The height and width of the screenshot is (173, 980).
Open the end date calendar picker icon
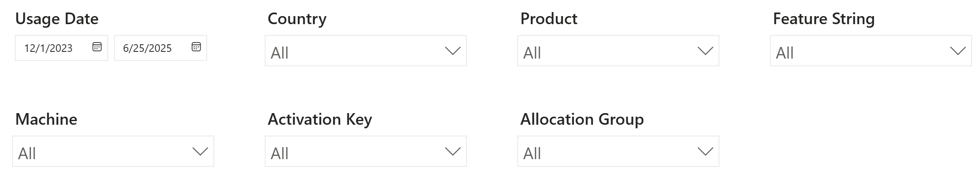tap(196, 47)
